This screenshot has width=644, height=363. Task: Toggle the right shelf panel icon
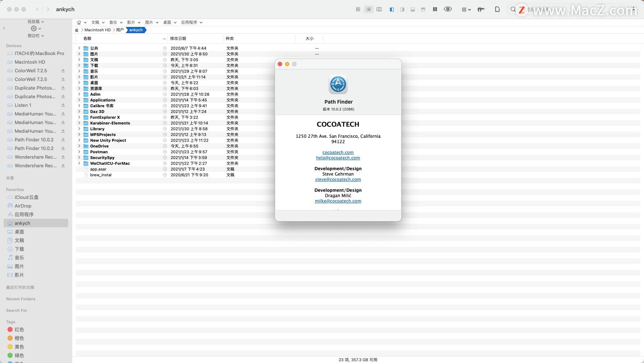pyautogui.click(x=402, y=9)
